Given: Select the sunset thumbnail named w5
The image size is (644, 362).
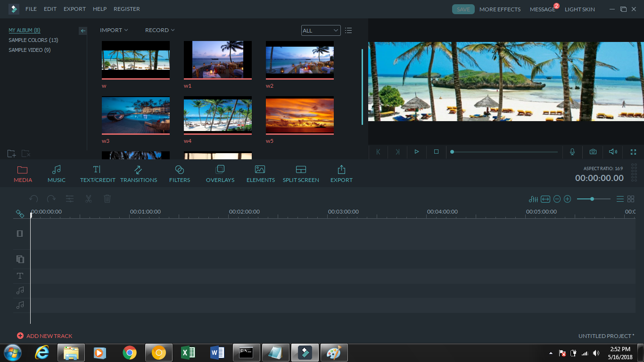Looking at the screenshot, I should coord(300,115).
